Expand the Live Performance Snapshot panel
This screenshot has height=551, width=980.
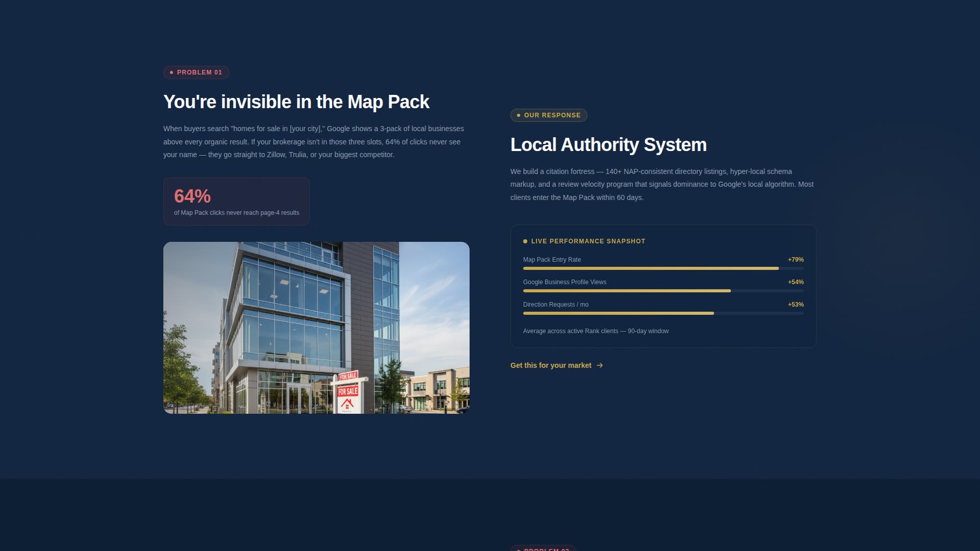pos(663,286)
